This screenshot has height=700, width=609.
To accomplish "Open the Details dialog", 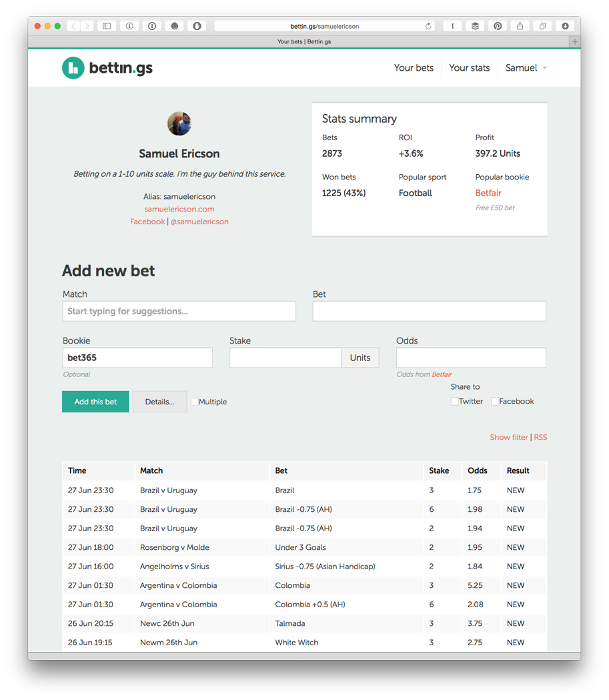I will 159,401.
